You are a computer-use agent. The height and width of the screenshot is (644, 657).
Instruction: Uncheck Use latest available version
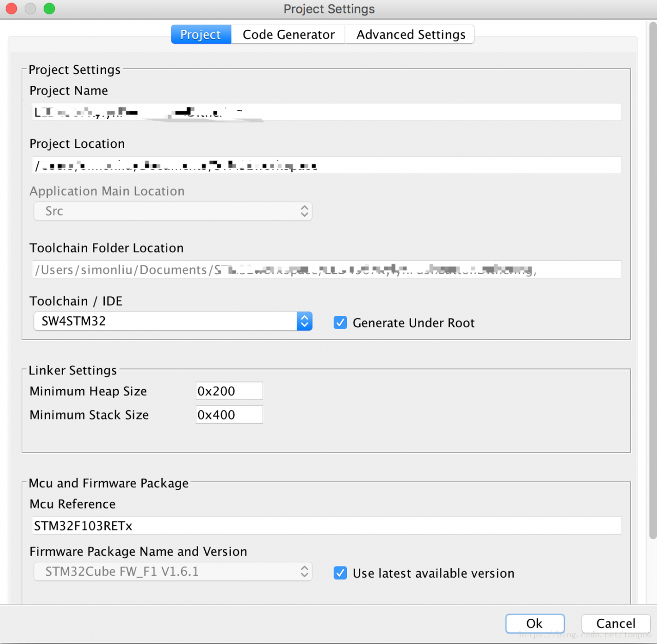coord(340,573)
